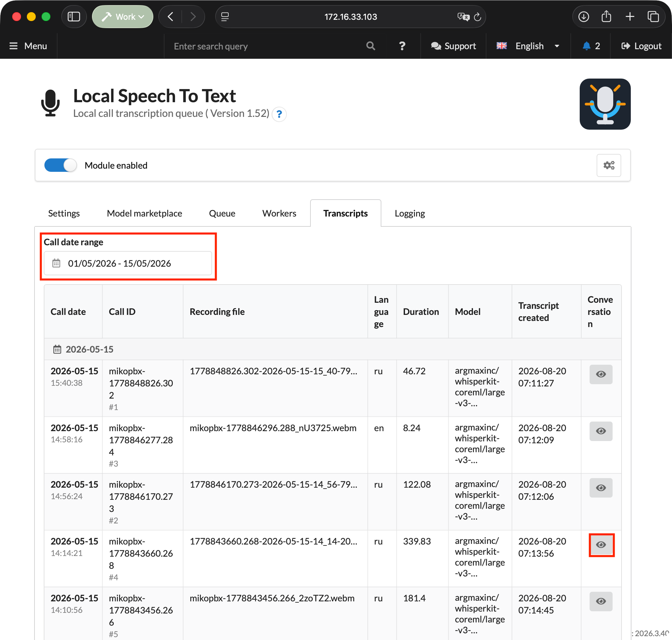Click help question mark beside version text
Image resolution: width=672 pixels, height=640 pixels.
pyautogui.click(x=279, y=114)
